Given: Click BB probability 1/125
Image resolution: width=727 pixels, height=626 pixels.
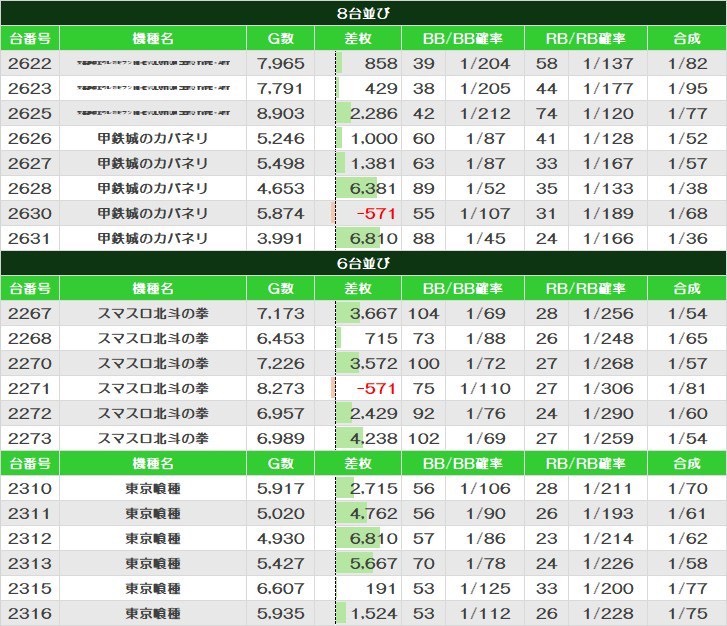Looking at the screenshot, I should [485, 589].
